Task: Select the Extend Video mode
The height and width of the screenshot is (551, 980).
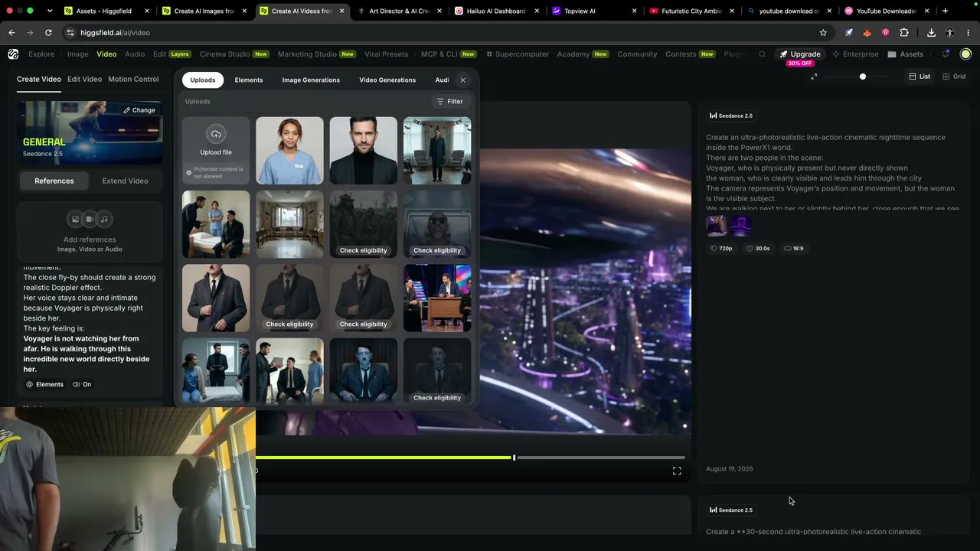Action: point(126,181)
